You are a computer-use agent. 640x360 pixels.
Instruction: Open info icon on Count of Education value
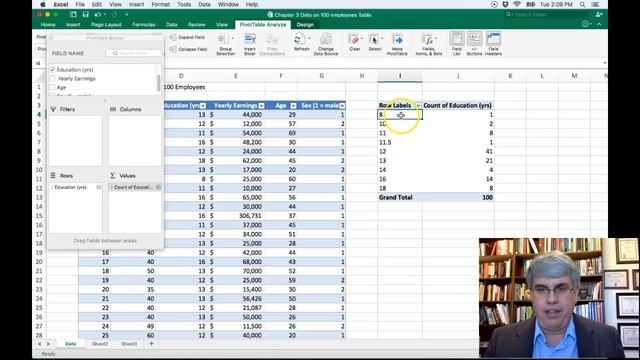(x=158, y=187)
